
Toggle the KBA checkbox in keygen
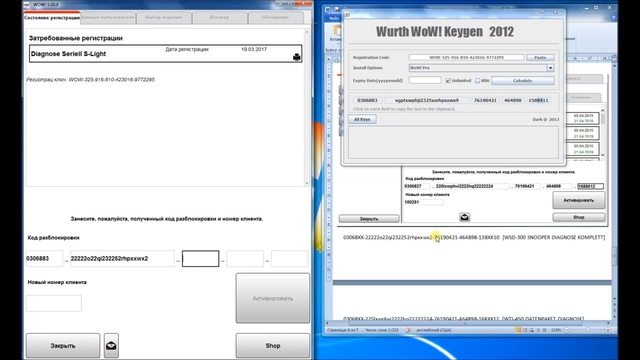click(478, 81)
